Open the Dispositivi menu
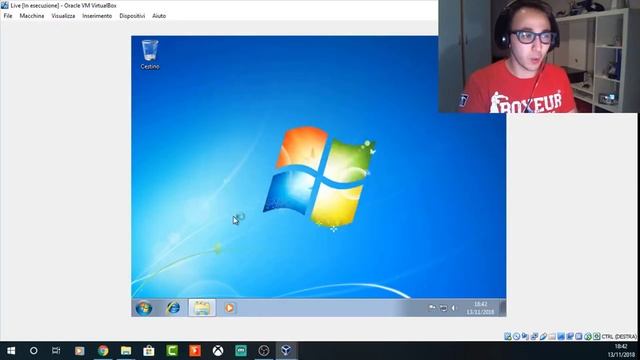This screenshot has width=640, height=360. coord(132,16)
